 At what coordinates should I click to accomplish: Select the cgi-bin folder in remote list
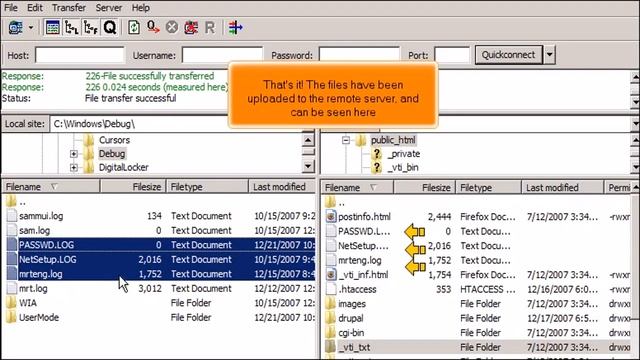(x=351, y=333)
